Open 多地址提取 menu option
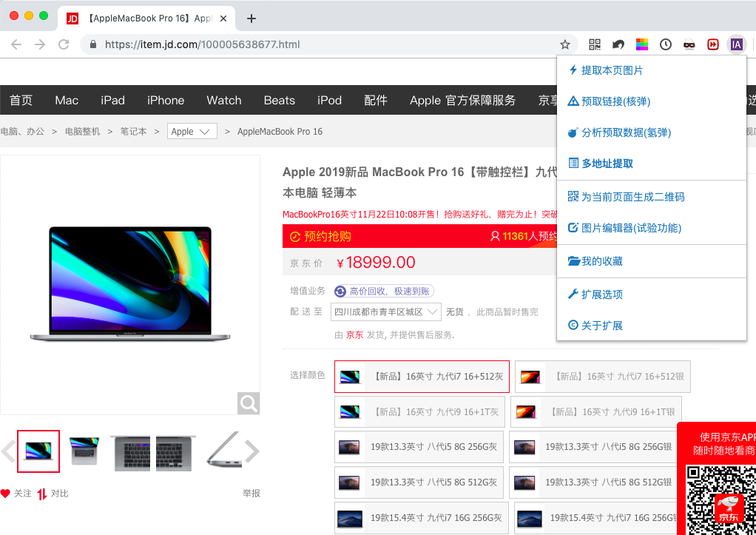The width and height of the screenshot is (756, 535). (x=652, y=164)
